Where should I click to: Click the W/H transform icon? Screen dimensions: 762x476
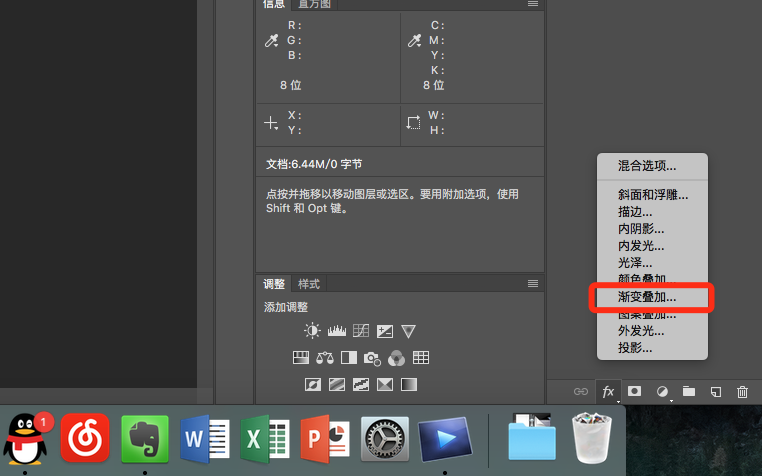tap(414, 123)
